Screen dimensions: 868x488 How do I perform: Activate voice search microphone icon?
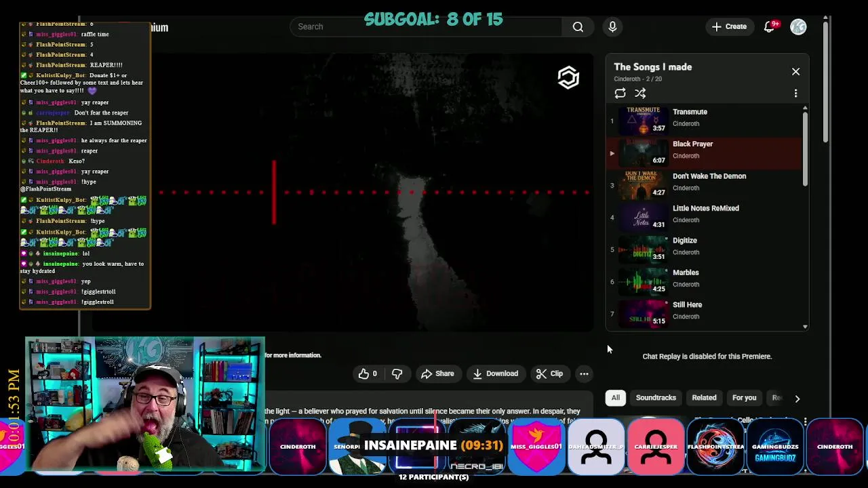click(x=612, y=26)
